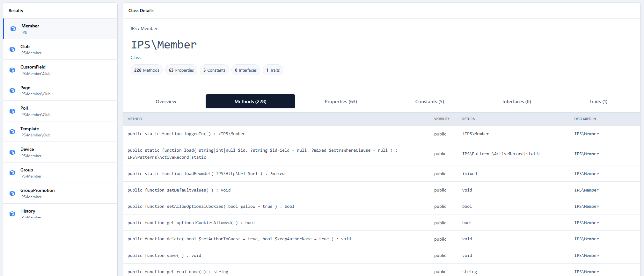Click Declared In cell of save row
This screenshot has width=644, height=276.
coord(587,256)
